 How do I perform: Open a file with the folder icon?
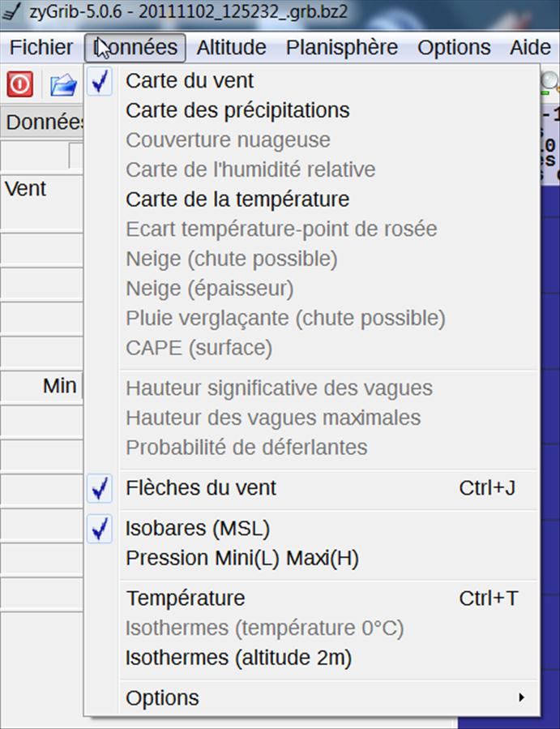click(64, 84)
